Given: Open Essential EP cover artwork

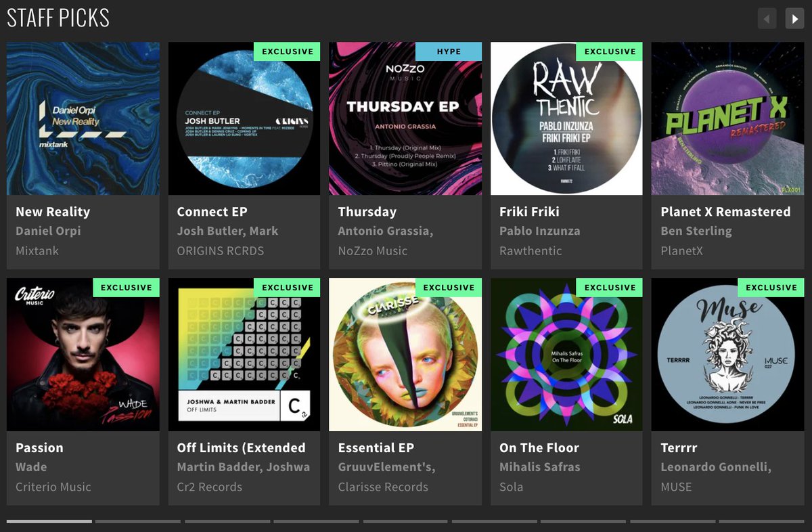Looking at the screenshot, I should point(405,355).
